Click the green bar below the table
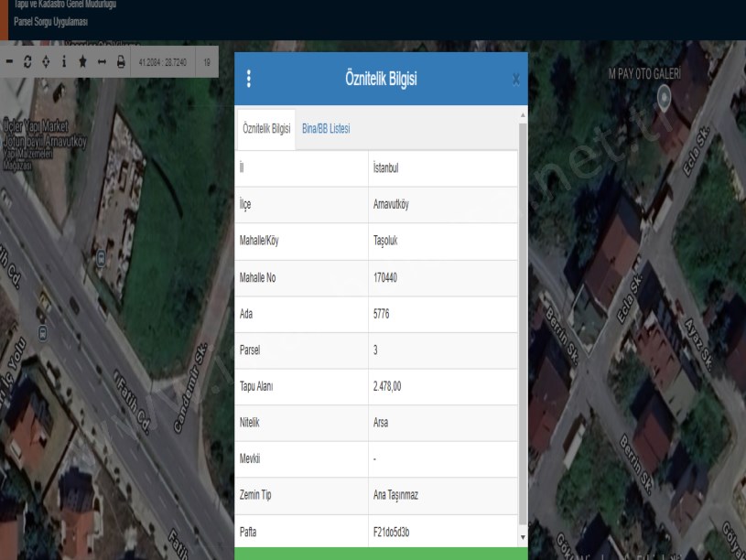Screen dimensions: 746x560 pos(381,554)
